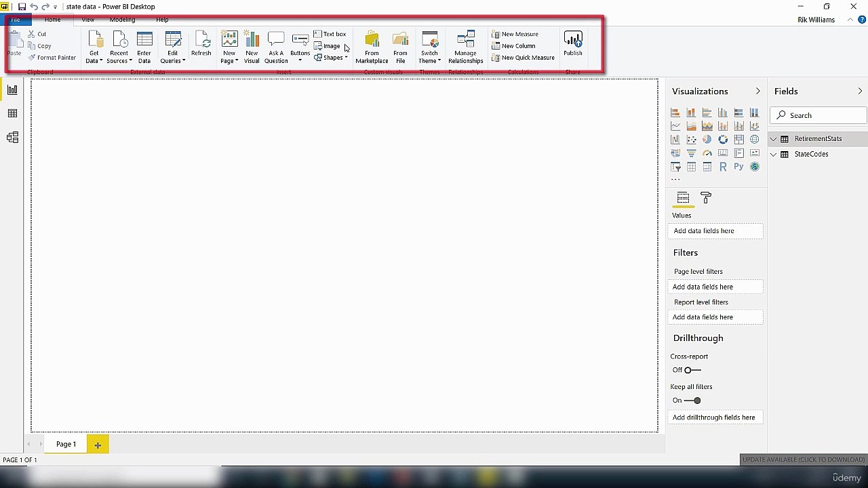The image size is (868, 488).
Task: Select the Gauge visual
Action: [707, 153]
